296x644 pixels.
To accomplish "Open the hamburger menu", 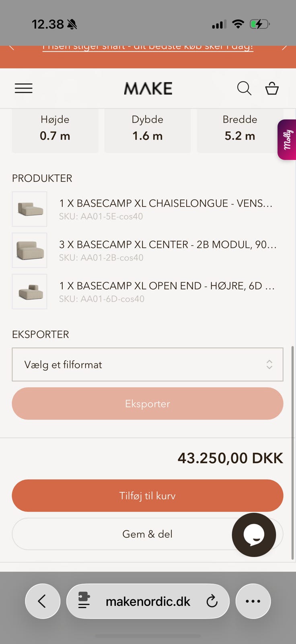I will (x=24, y=88).
